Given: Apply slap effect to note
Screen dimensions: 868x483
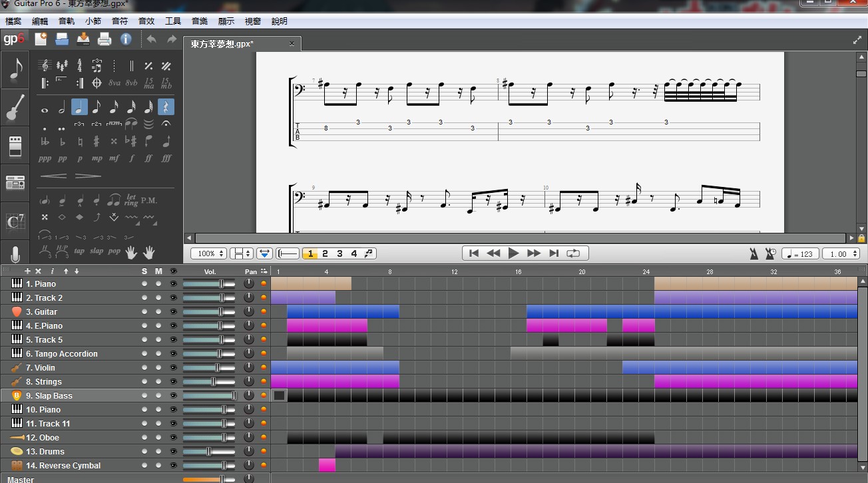Looking at the screenshot, I should pyautogui.click(x=97, y=251).
